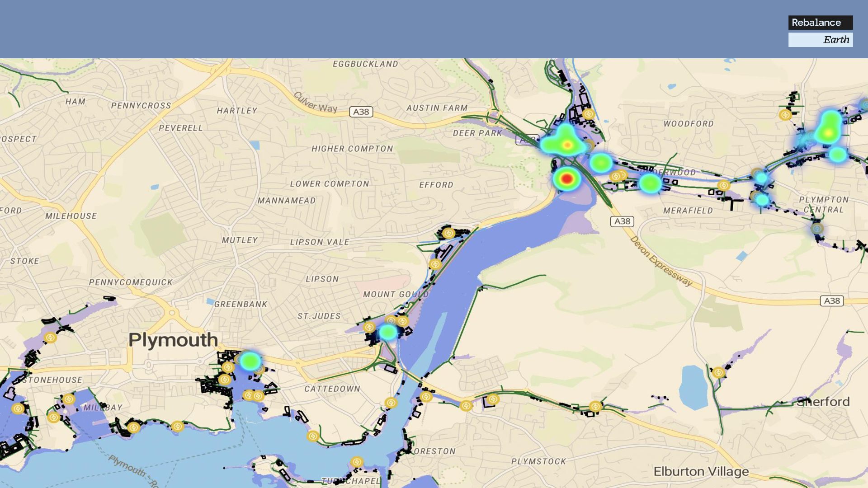Image resolution: width=868 pixels, height=488 pixels.
Task: Select yellow marker beside the lake near Sherford
Action: point(718,373)
